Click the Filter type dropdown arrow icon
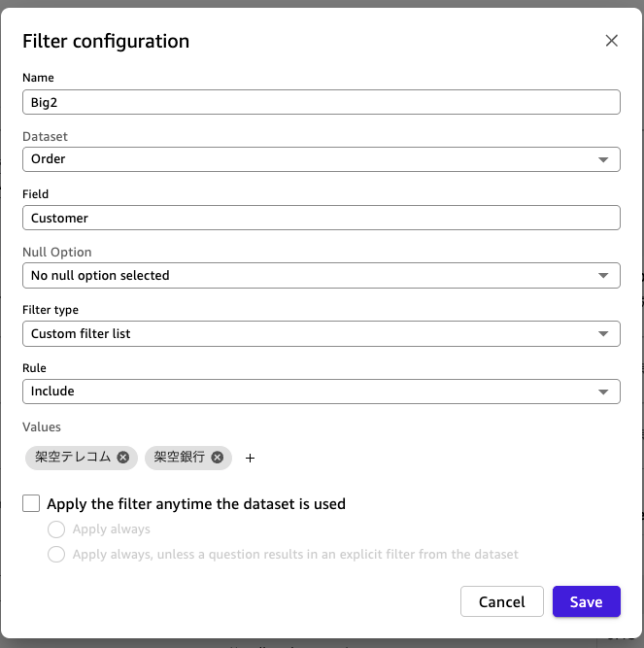Screen dimensions: 644x648 click(x=603, y=334)
